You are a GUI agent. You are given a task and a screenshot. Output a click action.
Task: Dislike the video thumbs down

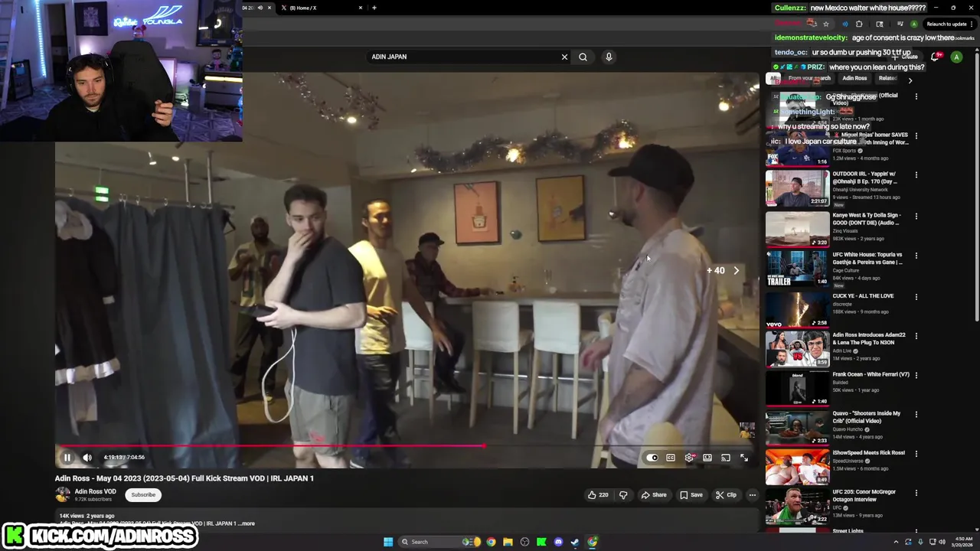click(x=623, y=495)
